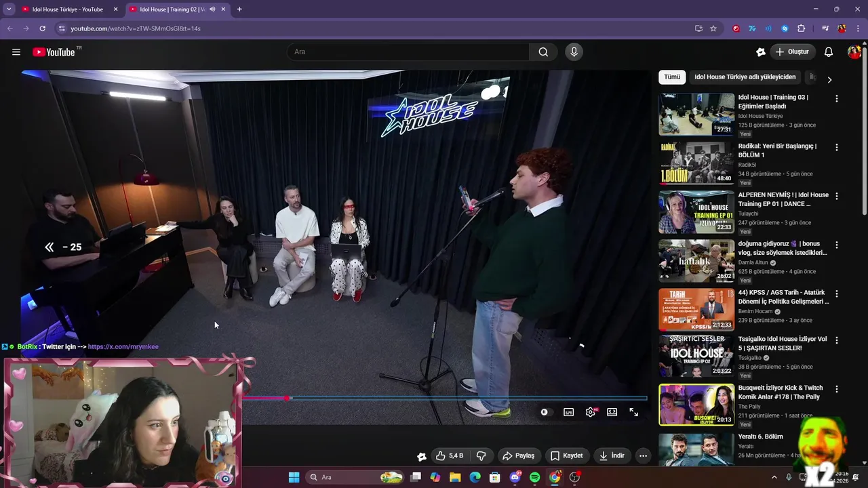Open Spotify from the taskbar
This screenshot has width=868, height=488.
(534, 477)
